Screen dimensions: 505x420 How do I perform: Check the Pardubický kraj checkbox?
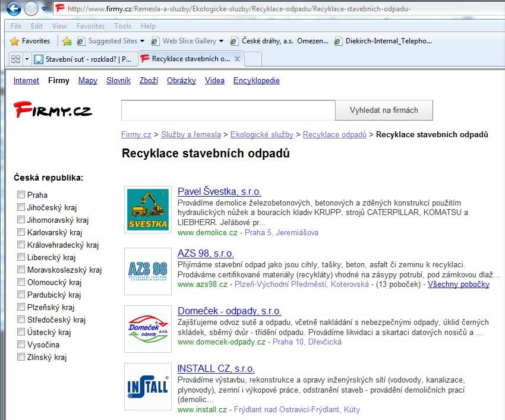(x=21, y=295)
